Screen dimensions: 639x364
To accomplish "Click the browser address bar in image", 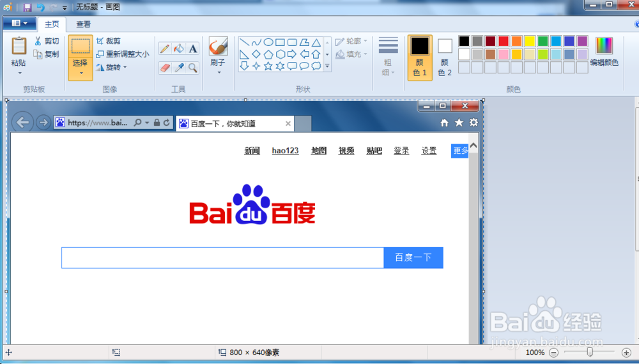I will [x=113, y=123].
